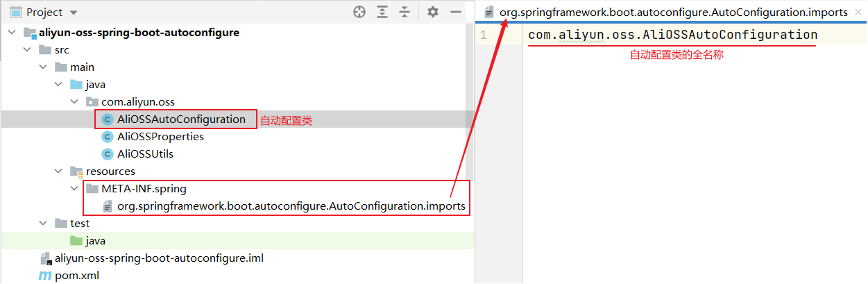The height and width of the screenshot is (284, 868).
Task: Click the AliOSSUtils class icon
Action: [x=107, y=154]
